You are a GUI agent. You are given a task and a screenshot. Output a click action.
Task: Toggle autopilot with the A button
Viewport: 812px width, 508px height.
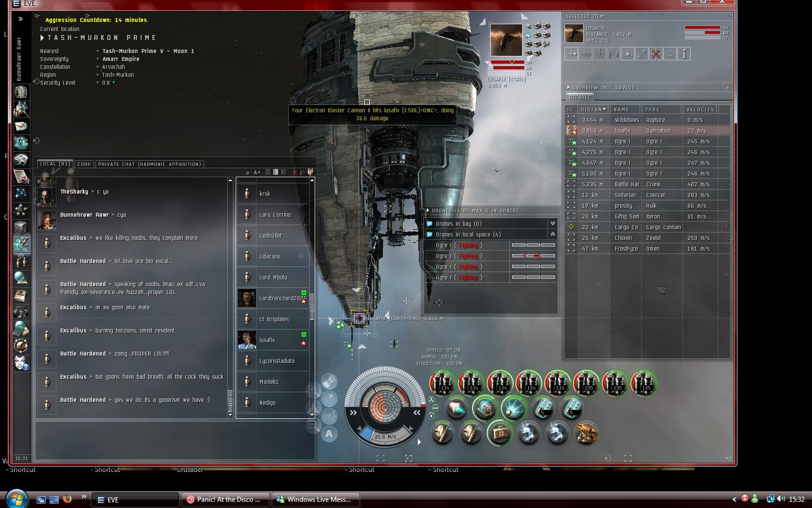[329, 433]
